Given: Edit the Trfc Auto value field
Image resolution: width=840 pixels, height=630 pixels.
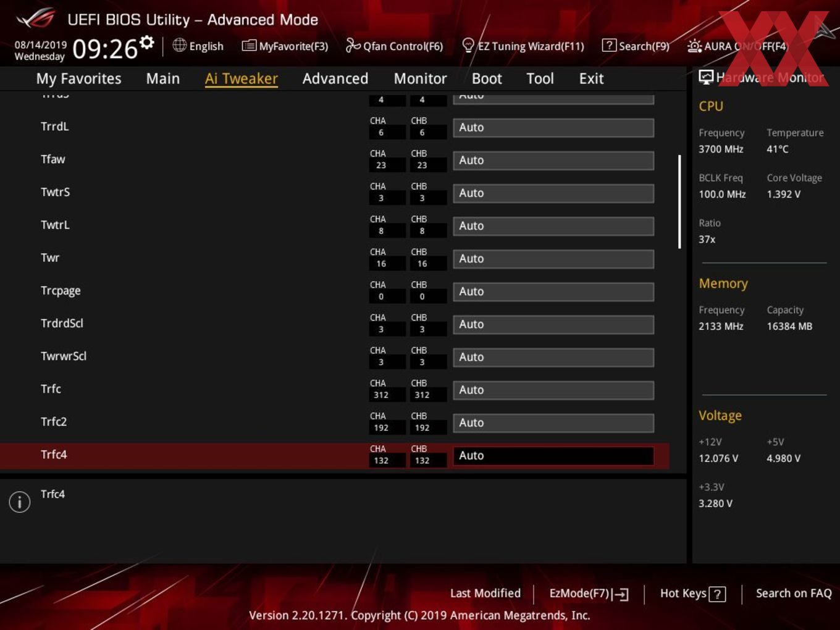Looking at the screenshot, I should click(553, 390).
